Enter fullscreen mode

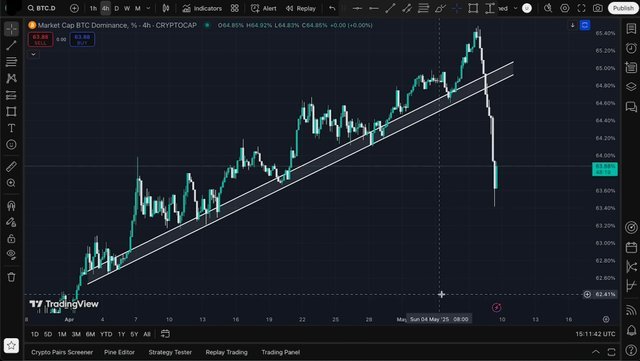pyautogui.click(x=581, y=8)
